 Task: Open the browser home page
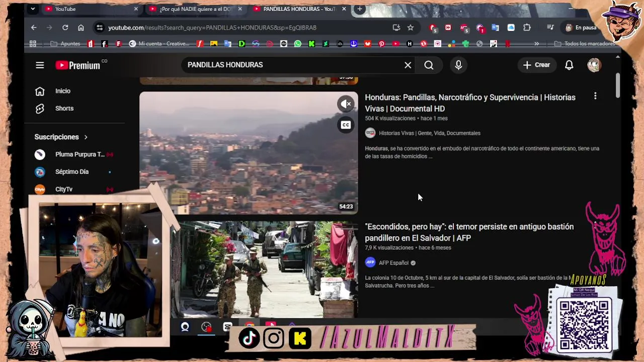click(80, 28)
